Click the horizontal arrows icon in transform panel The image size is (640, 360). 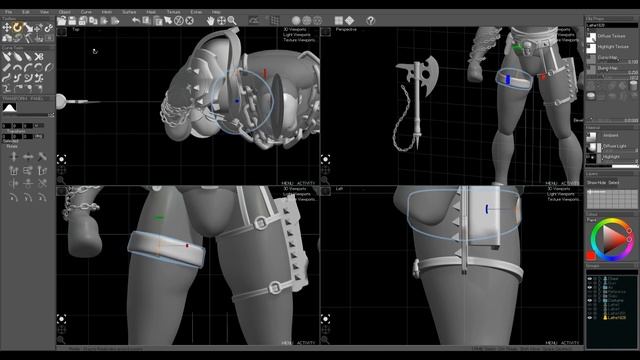pos(28,157)
